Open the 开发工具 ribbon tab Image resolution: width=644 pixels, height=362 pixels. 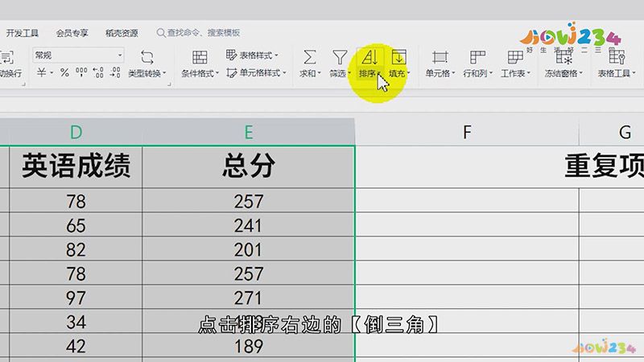pyautogui.click(x=23, y=33)
